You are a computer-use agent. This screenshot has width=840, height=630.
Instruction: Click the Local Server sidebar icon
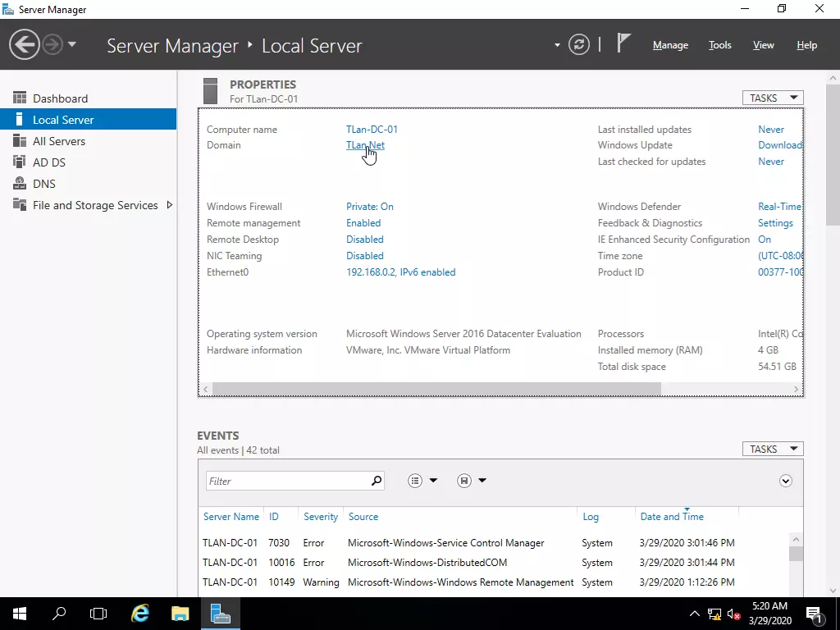[20, 119]
